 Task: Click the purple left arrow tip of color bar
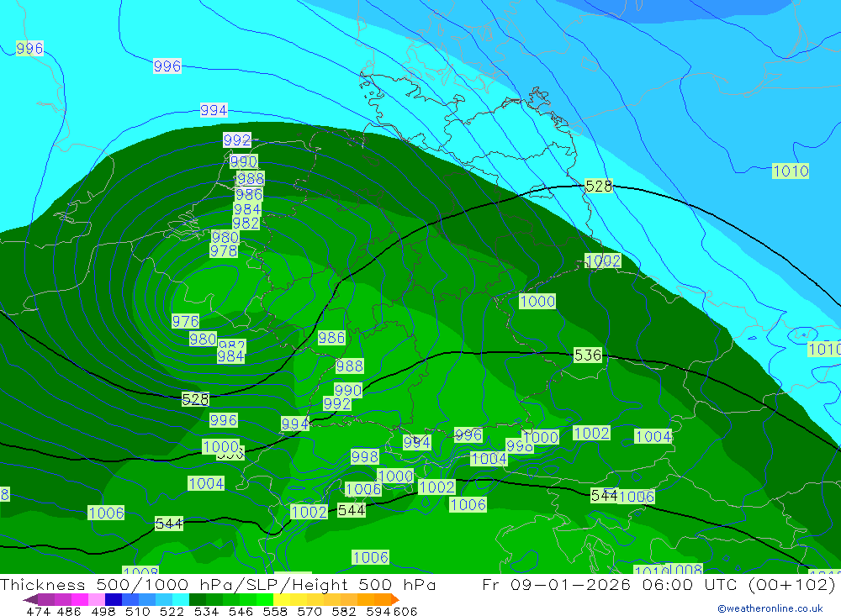[30, 599]
